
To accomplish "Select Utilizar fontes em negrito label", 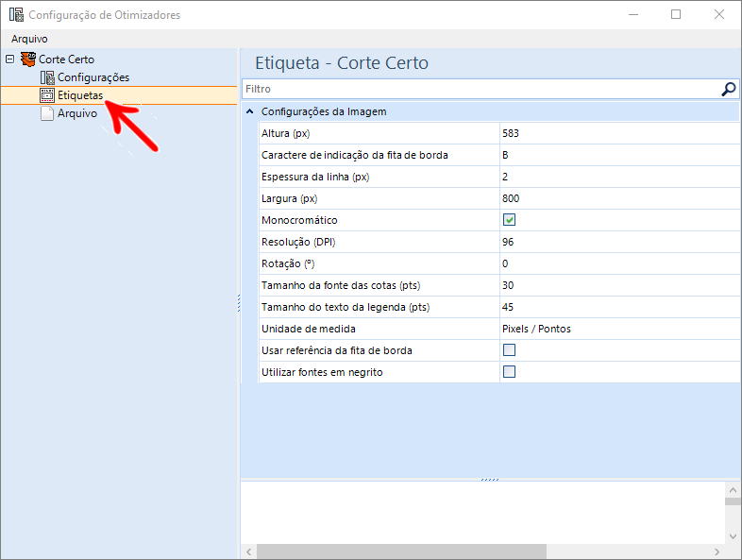I will point(322,373).
